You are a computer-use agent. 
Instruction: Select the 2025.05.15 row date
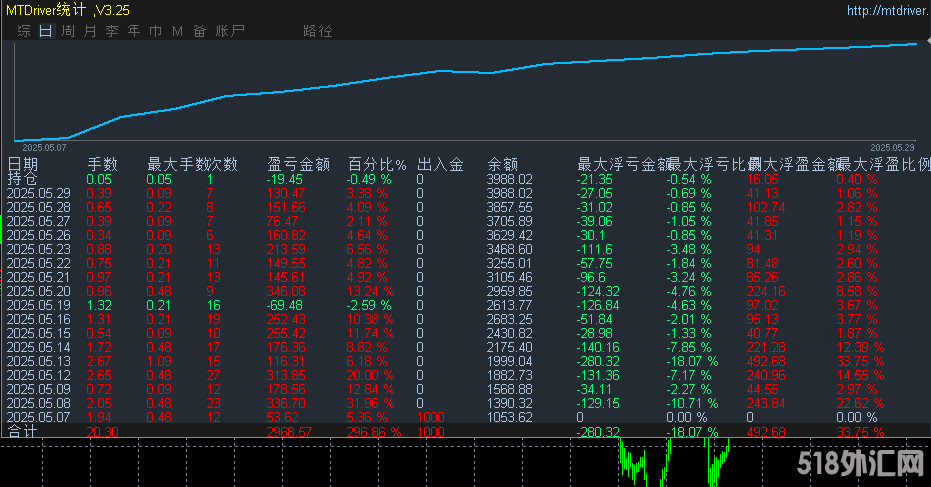[x=39, y=333]
